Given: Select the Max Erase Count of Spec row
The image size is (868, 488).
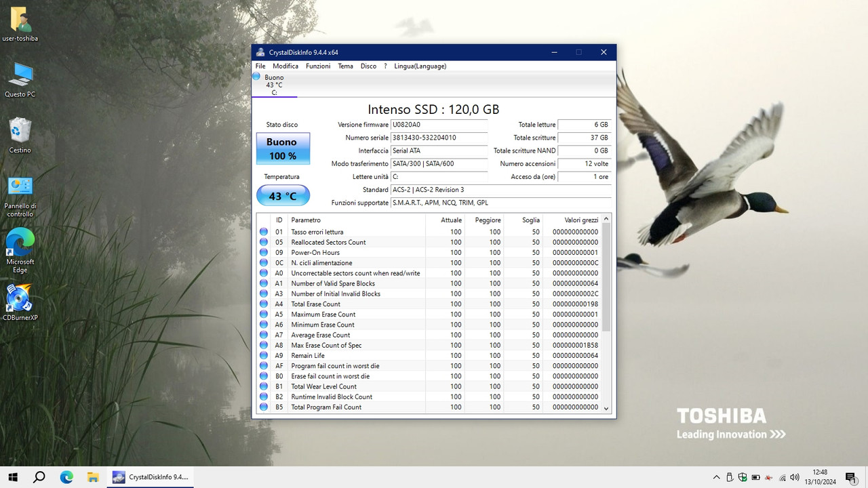Looking at the screenshot, I should pyautogui.click(x=429, y=345).
